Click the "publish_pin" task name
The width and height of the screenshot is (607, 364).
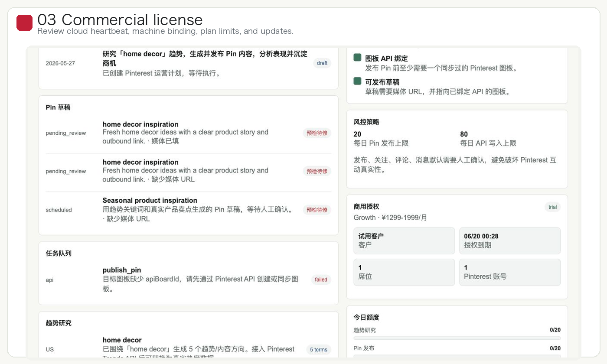tap(122, 270)
